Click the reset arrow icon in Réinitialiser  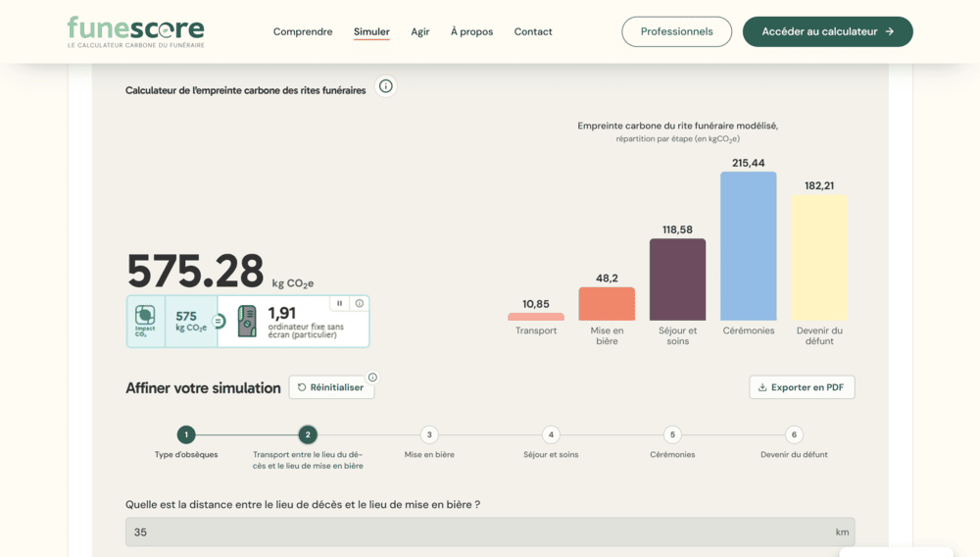coord(302,387)
